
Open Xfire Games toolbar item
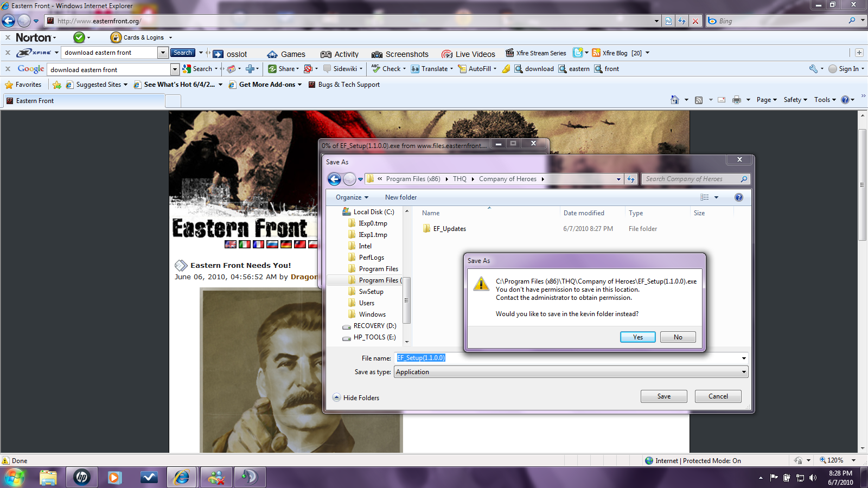286,54
